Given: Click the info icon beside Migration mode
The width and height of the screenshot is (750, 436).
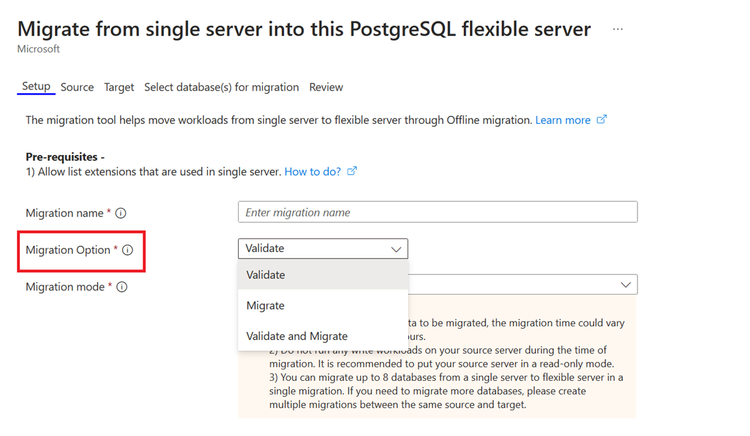Looking at the screenshot, I should pyautogui.click(x=122, y=287).
